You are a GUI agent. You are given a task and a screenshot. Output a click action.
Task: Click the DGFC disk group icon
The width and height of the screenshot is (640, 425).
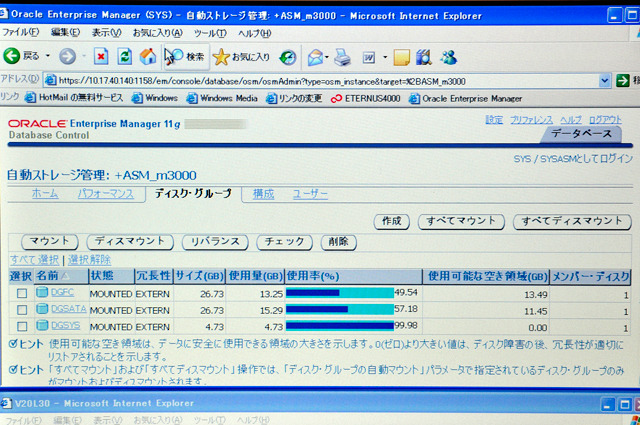tap(42, 292)
